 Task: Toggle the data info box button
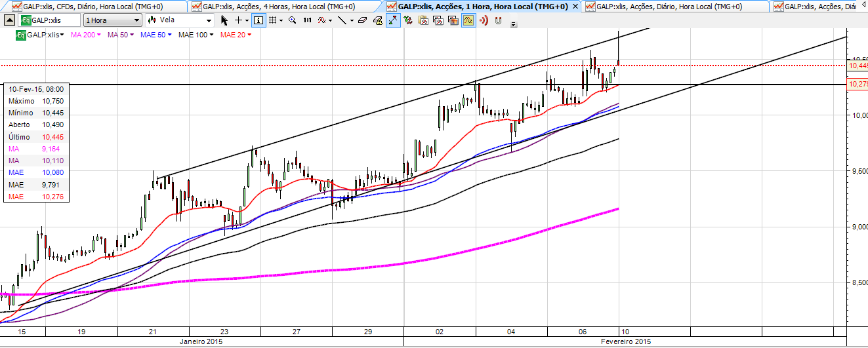click(258, 20)
